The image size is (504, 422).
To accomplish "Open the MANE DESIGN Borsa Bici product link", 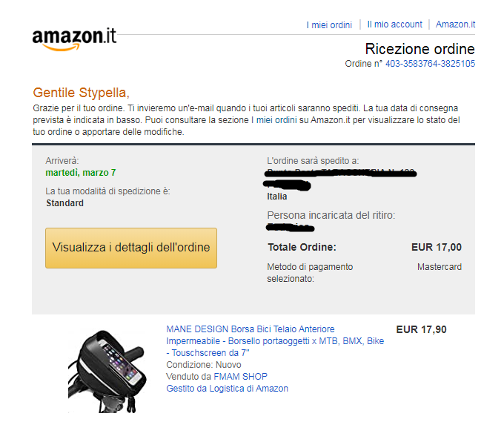I will tap(275, 341).
